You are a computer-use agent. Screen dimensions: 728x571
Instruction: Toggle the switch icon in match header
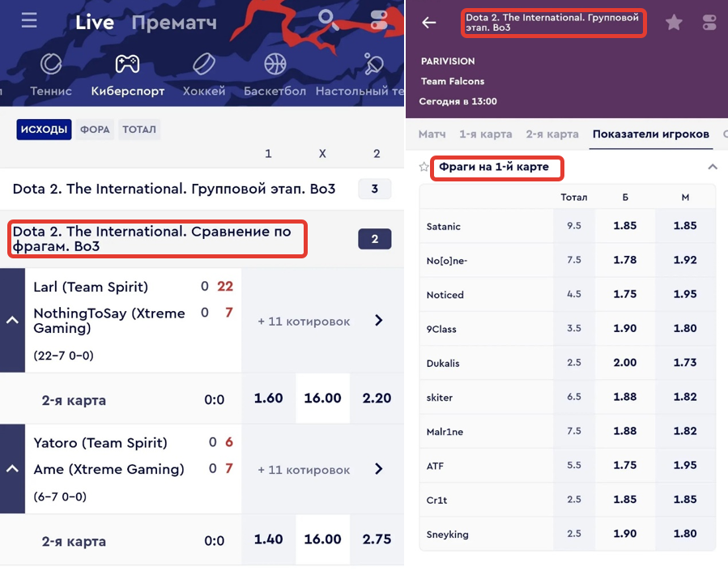[709, 22]
